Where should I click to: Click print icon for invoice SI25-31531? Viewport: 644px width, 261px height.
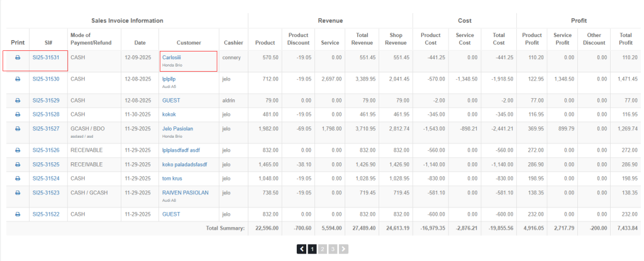(18, 57)
